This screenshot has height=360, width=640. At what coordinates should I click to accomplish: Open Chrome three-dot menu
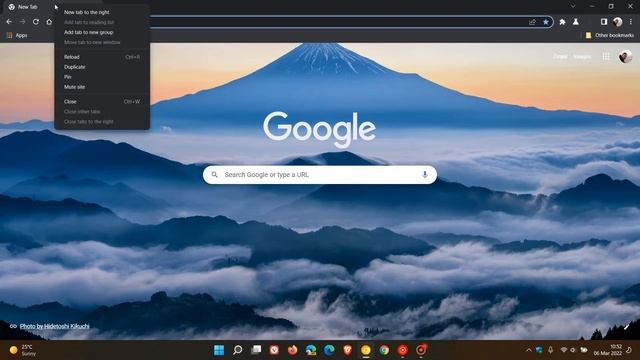tap(631, 22)
